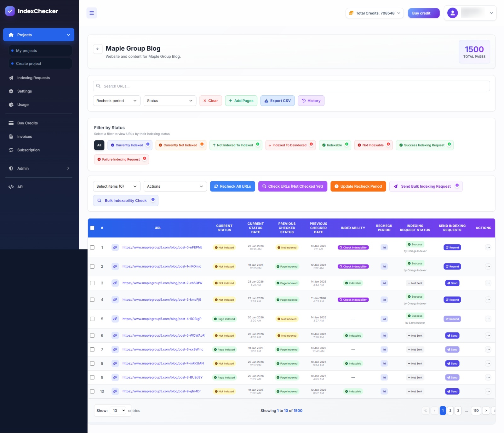Image resolution: width=504 pixels, height=433 pixels.
Task: Check the box next to post-7-mRKUAN
Action: [92, 363]
